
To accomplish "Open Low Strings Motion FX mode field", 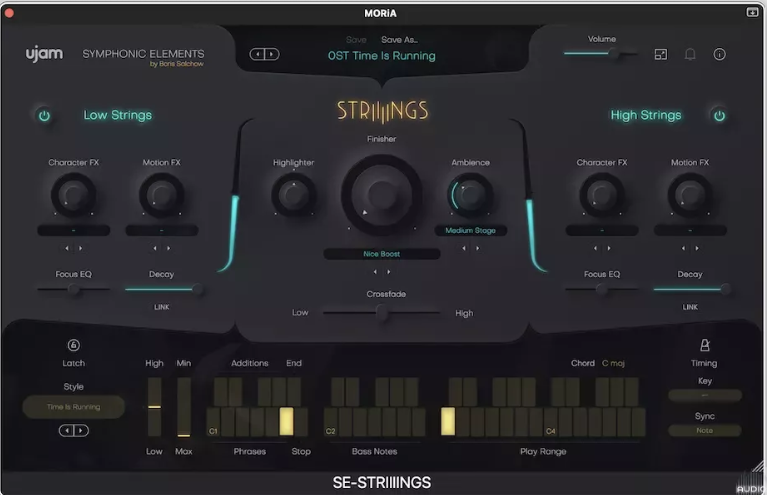I will point(161,230).
